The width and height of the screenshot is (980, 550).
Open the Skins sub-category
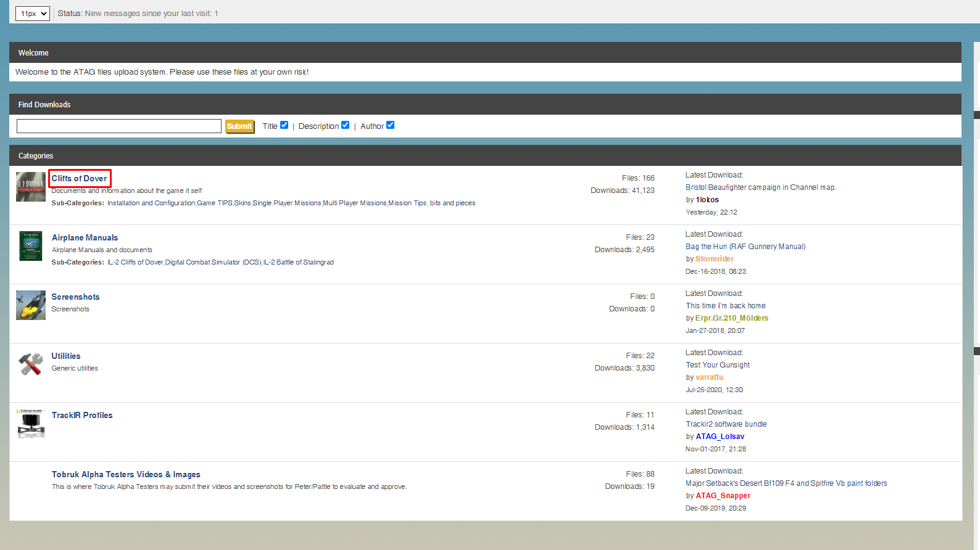click(x=243, y=203)
